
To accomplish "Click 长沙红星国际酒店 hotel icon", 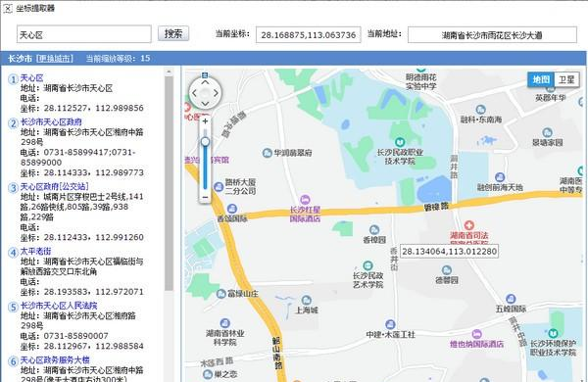I will point(305,200).
